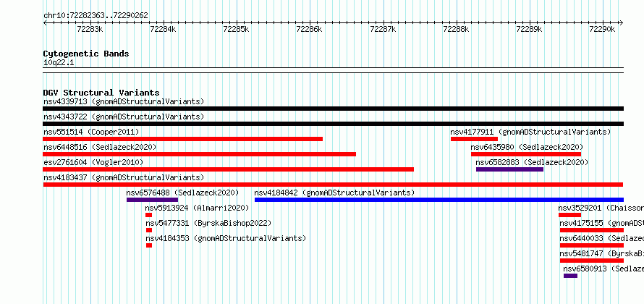Click the DGV Structural Variants track title
Viewport: 644px width, 304px height.
[x=101, y=93]
